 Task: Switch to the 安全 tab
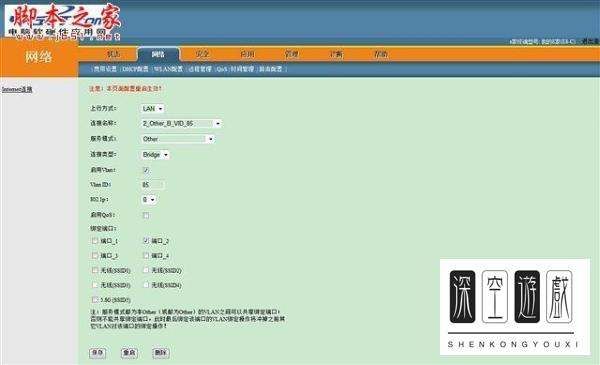pos(202,54)
